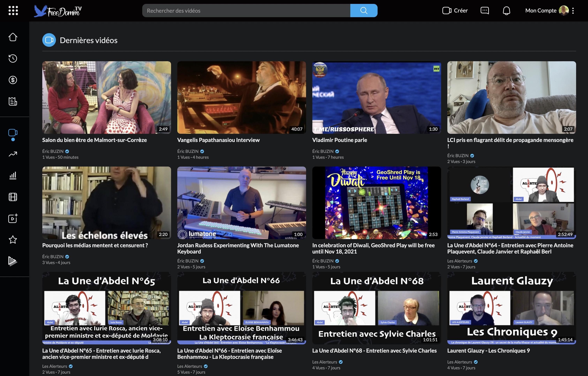
Task: Open the articles news sidebar icon
Action: [x=13, y=101]
